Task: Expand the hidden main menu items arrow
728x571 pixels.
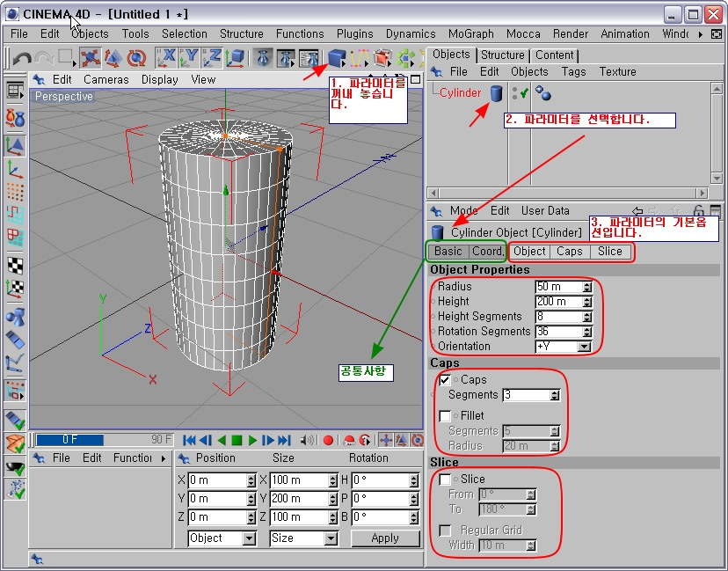Action: coord(701,34)
